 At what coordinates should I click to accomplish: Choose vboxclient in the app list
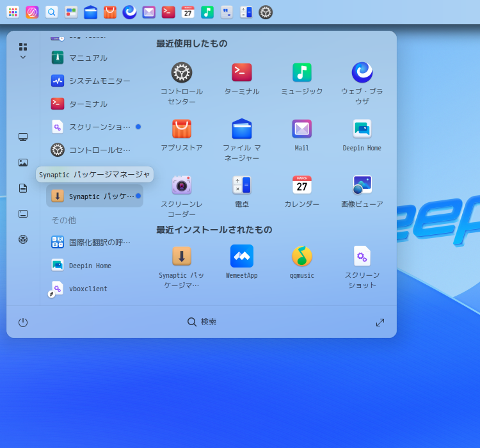pos(88,289)
